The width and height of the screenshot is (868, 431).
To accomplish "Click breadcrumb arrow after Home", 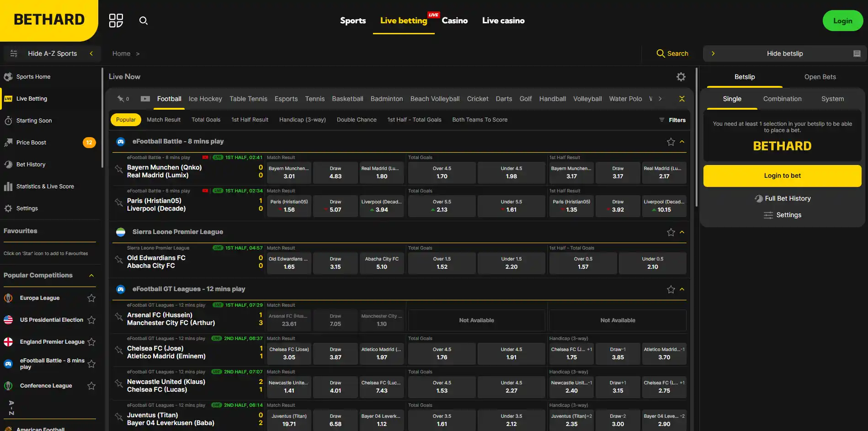I will 138,54.
